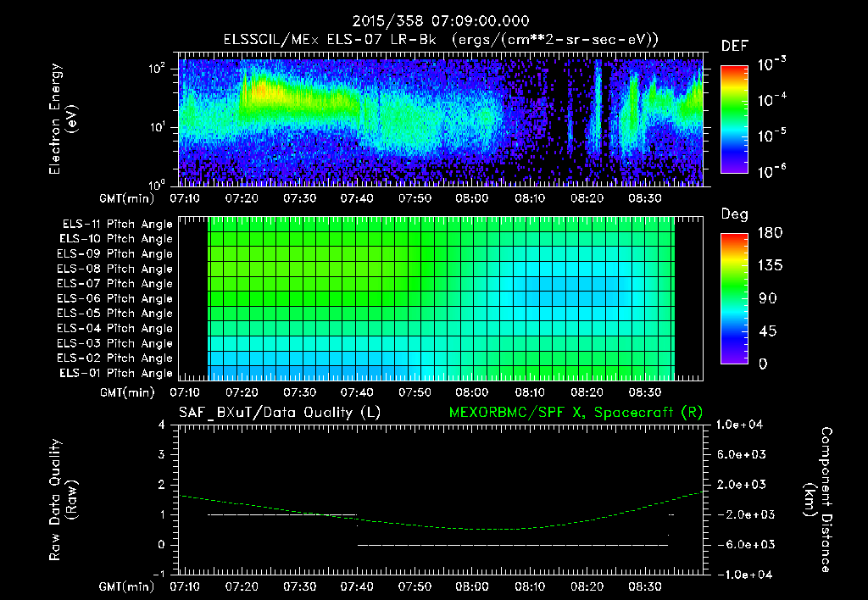The width and height of the screenshot is (868, 600).
Task: Click the Raw Data Quality (Raw) axis label
Action: click(x=63, y=500)
